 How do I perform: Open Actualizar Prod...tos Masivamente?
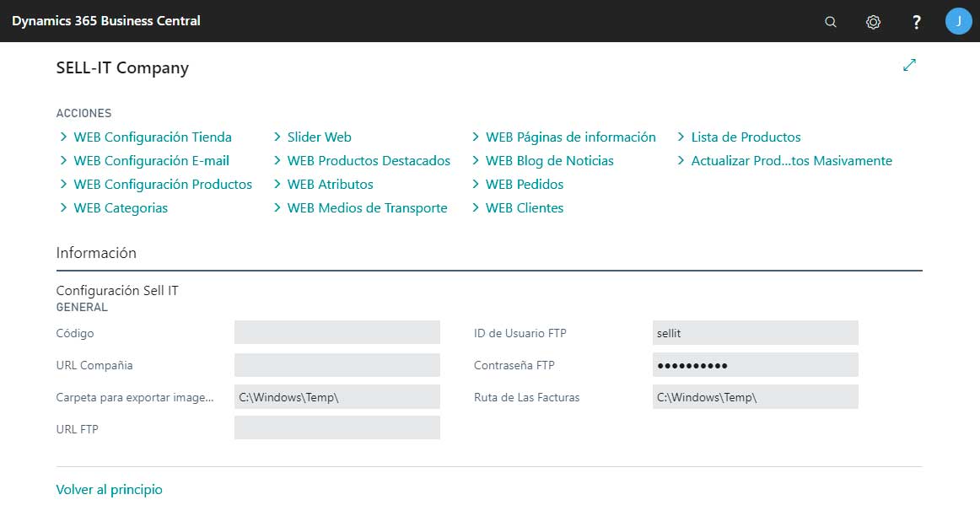[791, 161]
